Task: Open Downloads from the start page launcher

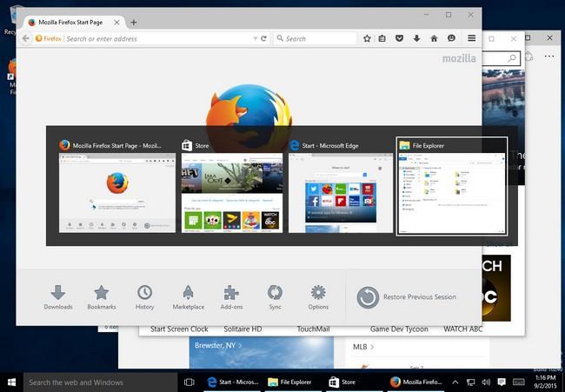Action: (58, 297)
